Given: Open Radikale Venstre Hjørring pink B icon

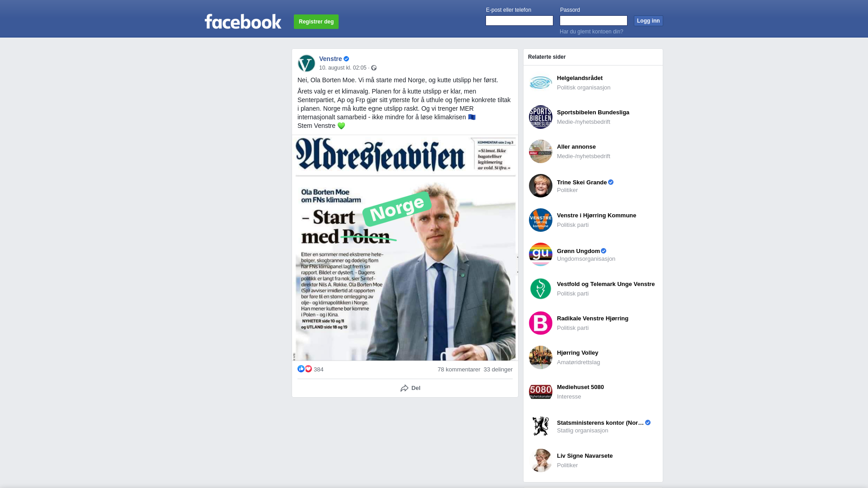Looking at the screenshot, I should [x=541, y=323].
